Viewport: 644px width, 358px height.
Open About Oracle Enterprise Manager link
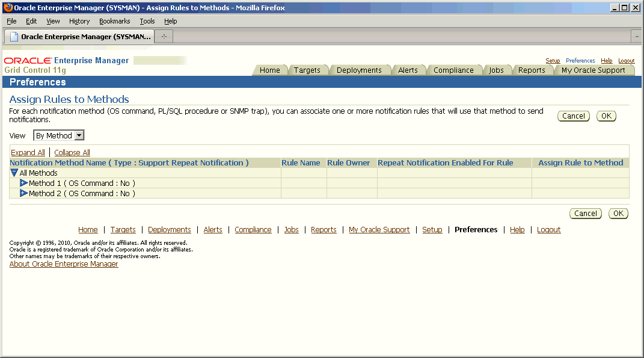(64, 264)
